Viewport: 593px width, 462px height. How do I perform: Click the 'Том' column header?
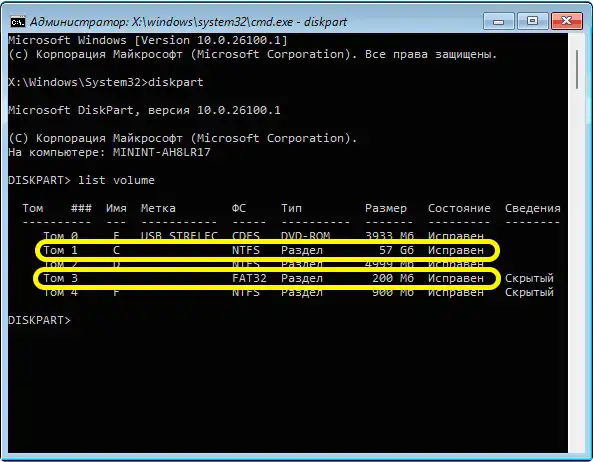[x=33, y=208]
